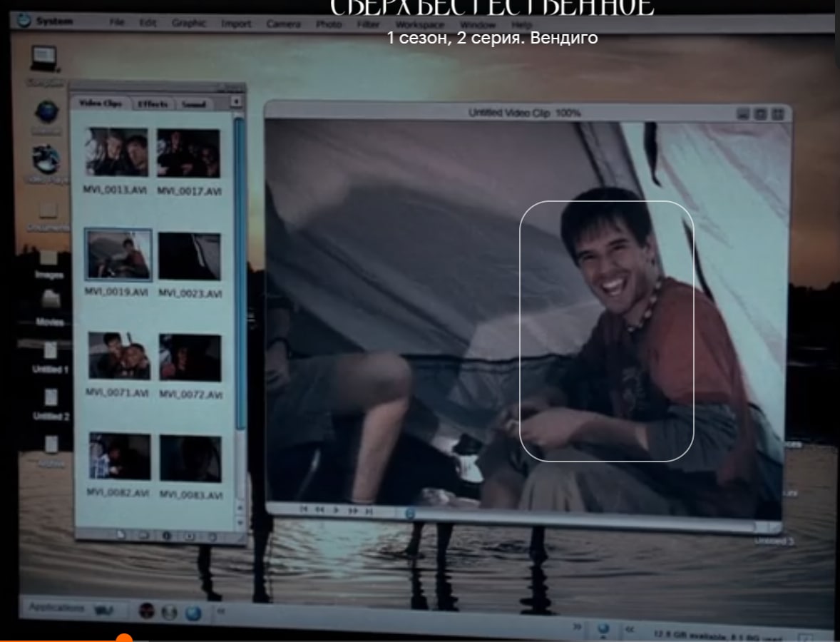Play the Untitled Video Clip
This screenshot has width=840, height=642.
point(336,510)
